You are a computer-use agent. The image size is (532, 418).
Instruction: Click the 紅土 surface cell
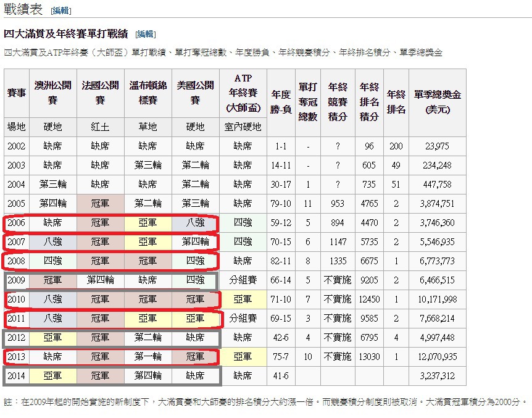(101, 127)
